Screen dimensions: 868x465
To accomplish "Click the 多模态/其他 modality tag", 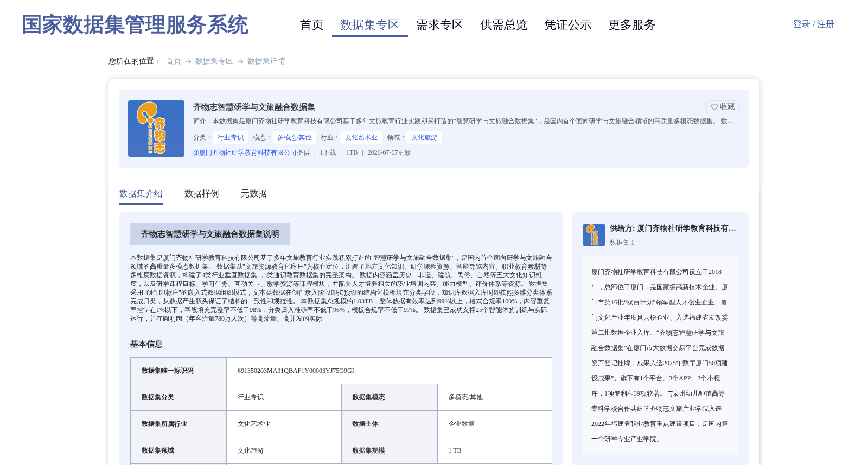I will 295,138.
